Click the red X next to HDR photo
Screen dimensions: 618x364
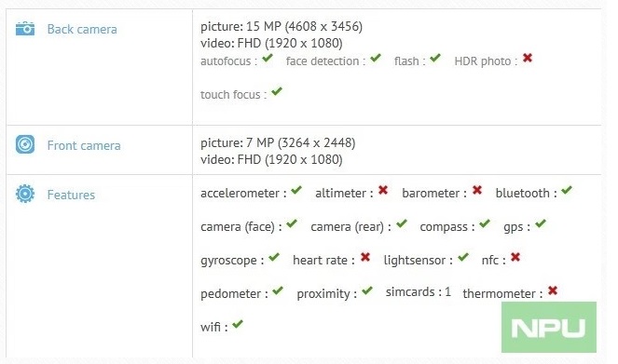(528, 59)
